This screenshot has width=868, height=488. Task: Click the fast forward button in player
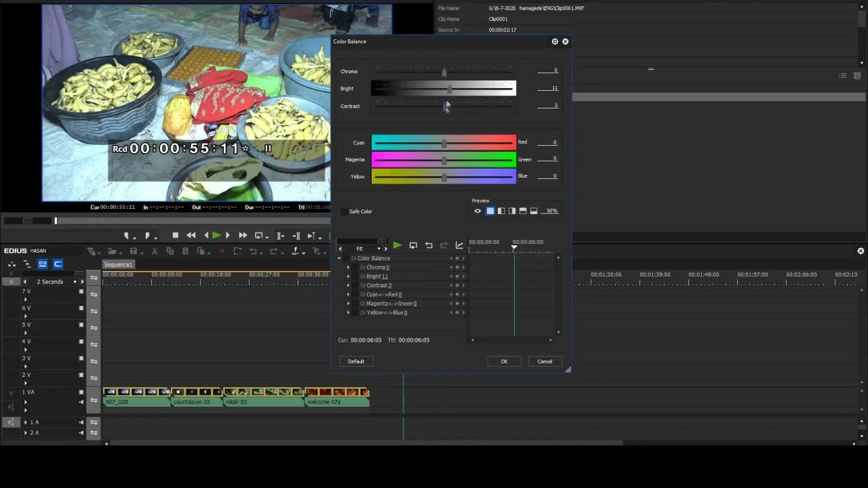point(243,235)
